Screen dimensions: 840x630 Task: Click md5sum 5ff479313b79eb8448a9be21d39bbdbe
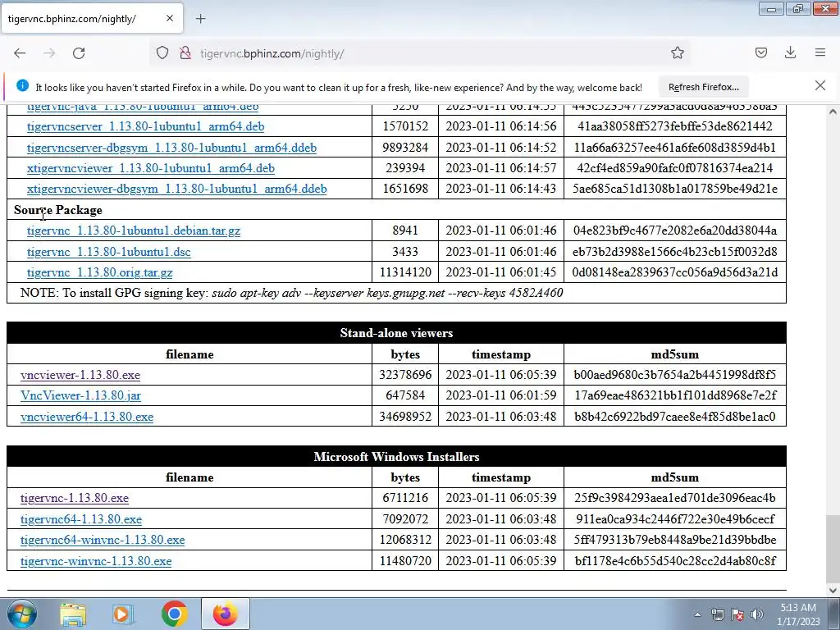click(x=674, y=540)
